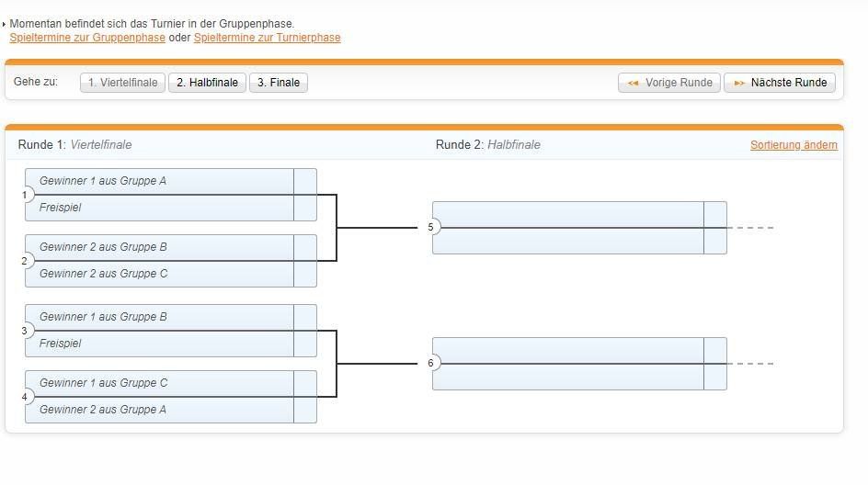This screenshot has width=868, height=485.
Task: Open Spieltermine zur Turnierphase link
Action: click(267, 38)
